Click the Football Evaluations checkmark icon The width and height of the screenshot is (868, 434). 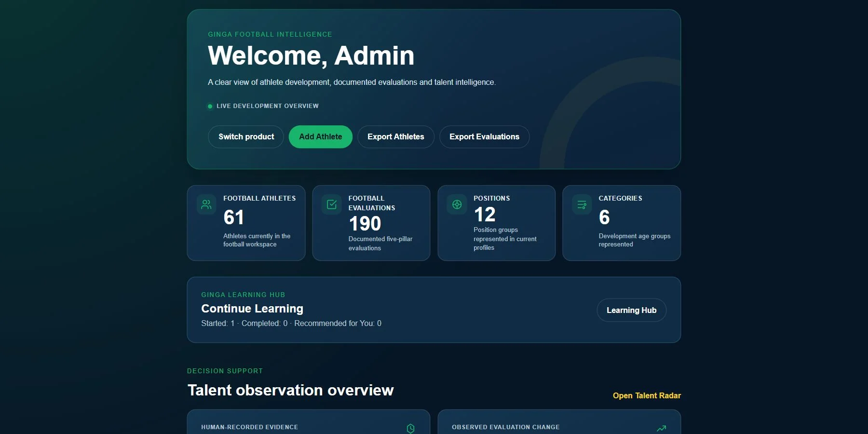pyautogui.click(x=332, y=204)
